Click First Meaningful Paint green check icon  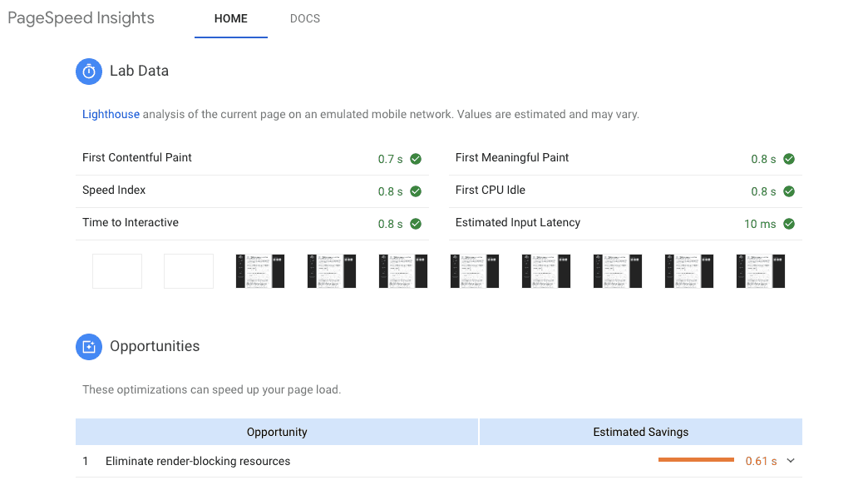click(x=789, y=159)
